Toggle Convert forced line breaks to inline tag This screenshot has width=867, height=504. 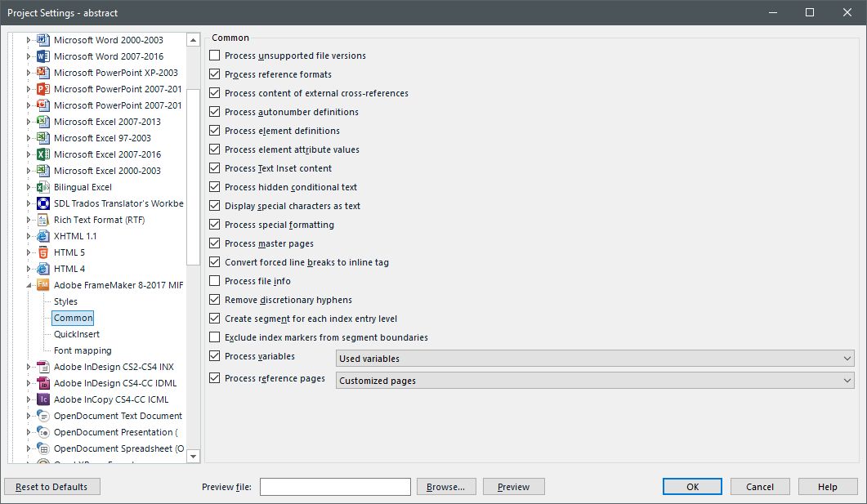click(215, 262)
